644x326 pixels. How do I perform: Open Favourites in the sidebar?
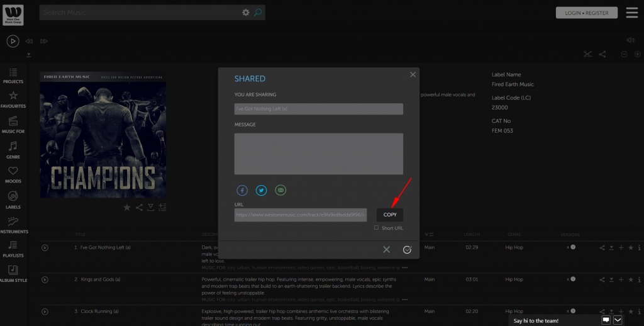(13, 100)
